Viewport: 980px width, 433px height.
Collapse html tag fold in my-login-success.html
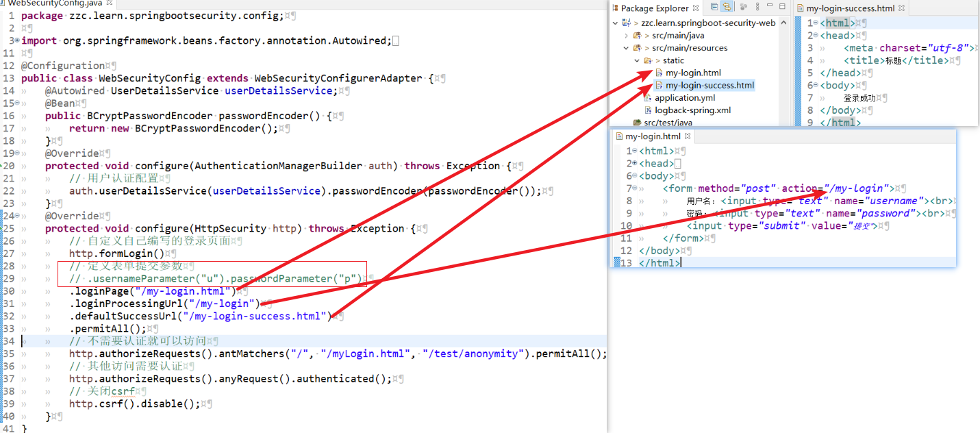(x=816, y=23)
